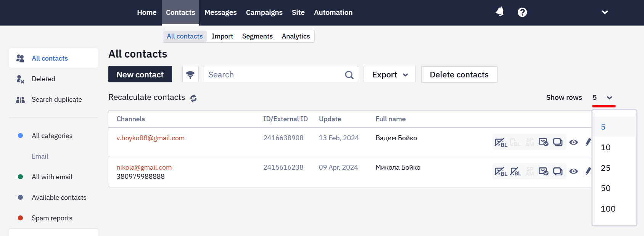Open Automation in top navigation
644x236 pixels.
pos(333,13)
